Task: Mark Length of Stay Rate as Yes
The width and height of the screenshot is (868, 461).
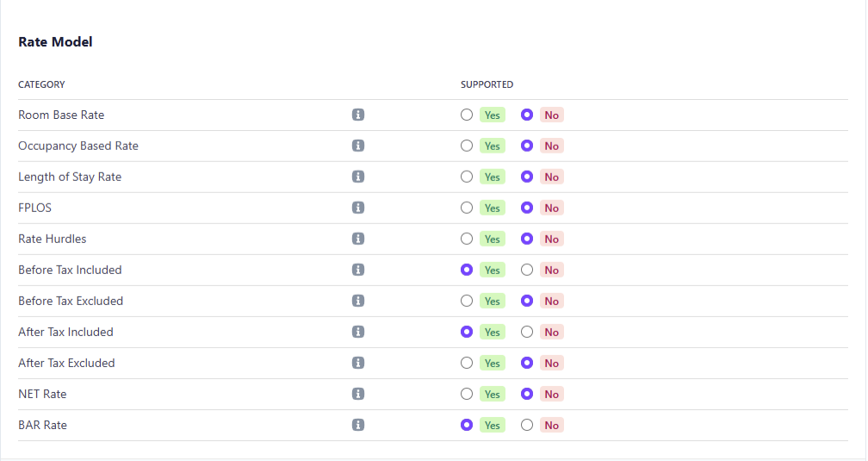Action: click(467, 177)
